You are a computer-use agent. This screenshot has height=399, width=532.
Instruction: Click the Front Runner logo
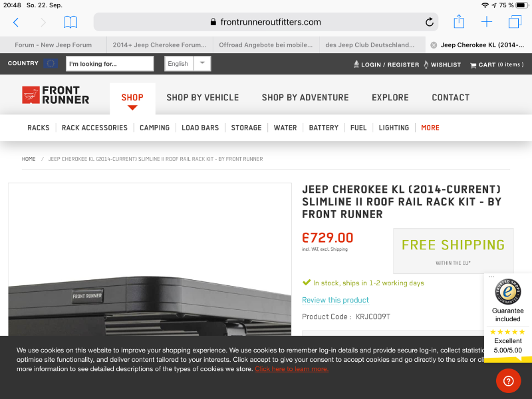point(56,94)
